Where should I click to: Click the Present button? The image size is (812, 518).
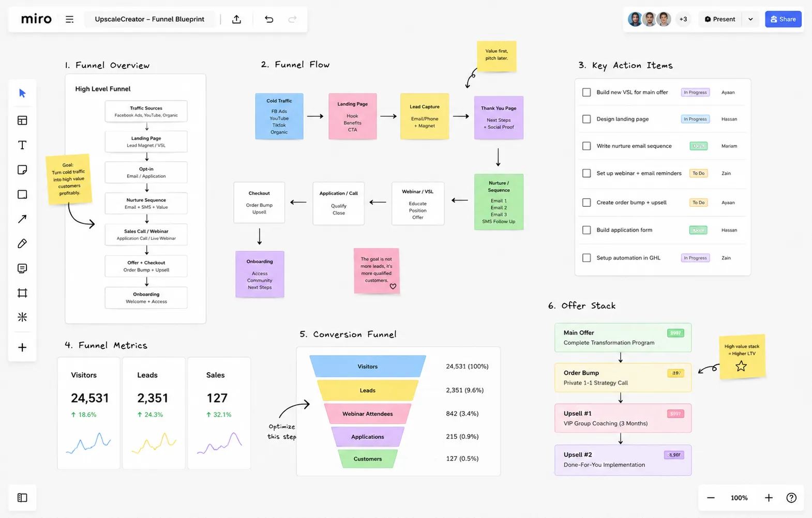point(720,19)
